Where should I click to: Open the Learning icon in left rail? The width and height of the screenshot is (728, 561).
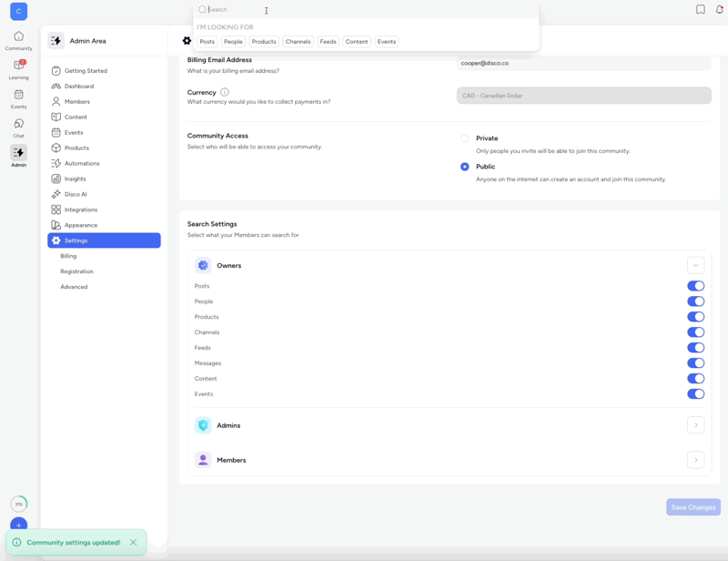point(18,65)
